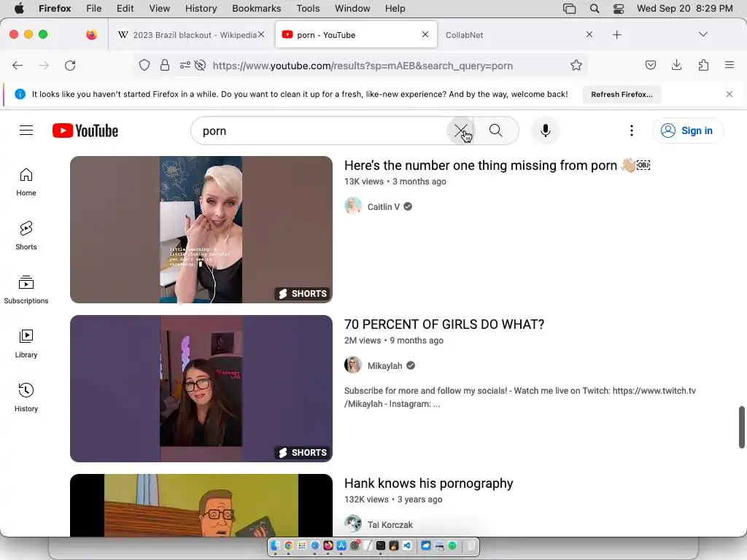This screenshot has height=560, width=747.
Task: Open the site permissions icon
Action: point(185,65)
